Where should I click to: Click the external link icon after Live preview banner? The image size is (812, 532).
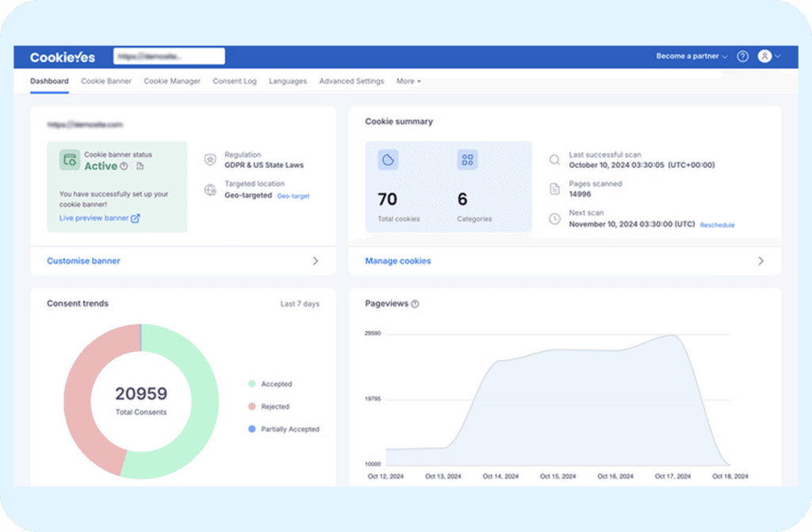[x=135, y=219]
